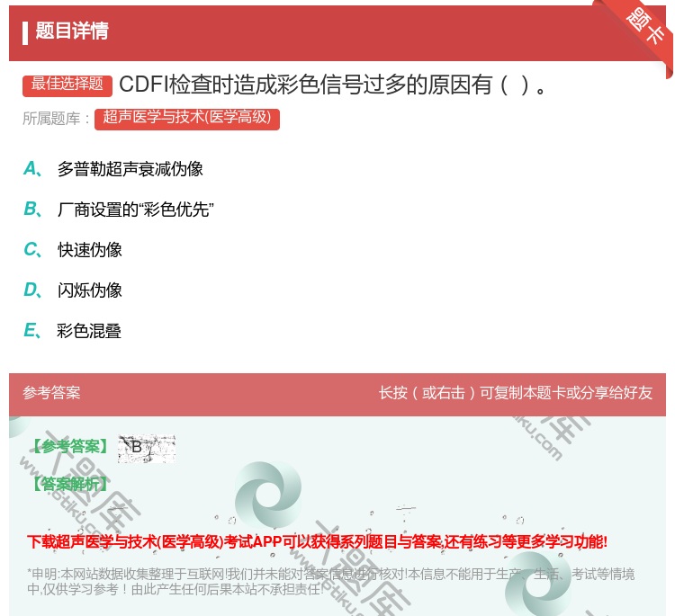Click the gray 申明 disclaimer text

[330, 581]
